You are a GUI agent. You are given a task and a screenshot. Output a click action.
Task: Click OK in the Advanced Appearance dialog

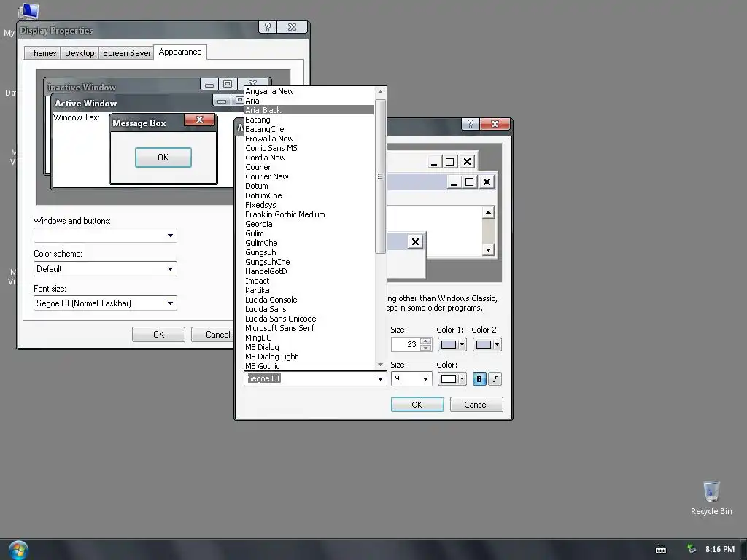coord(417,404)
